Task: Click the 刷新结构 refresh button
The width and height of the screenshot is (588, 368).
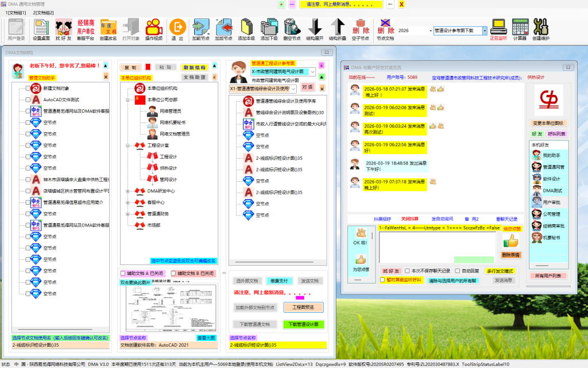Action: pos(197,67)
